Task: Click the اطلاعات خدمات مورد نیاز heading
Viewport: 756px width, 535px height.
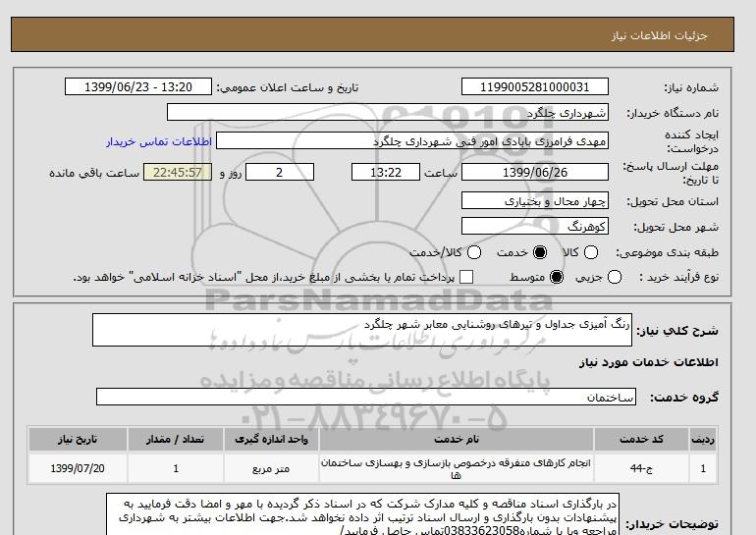Action: point(648,362)
